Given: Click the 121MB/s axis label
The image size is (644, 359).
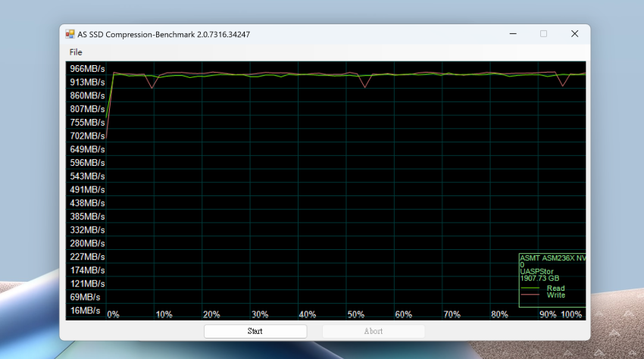Looking at the screenshot, I should tap(87, 284).
